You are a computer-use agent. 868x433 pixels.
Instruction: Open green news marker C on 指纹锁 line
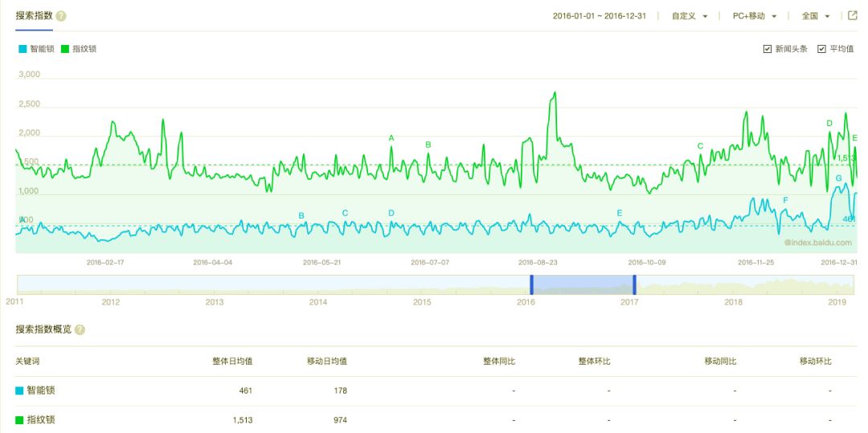pyautogui.click(x=700, y=146)
